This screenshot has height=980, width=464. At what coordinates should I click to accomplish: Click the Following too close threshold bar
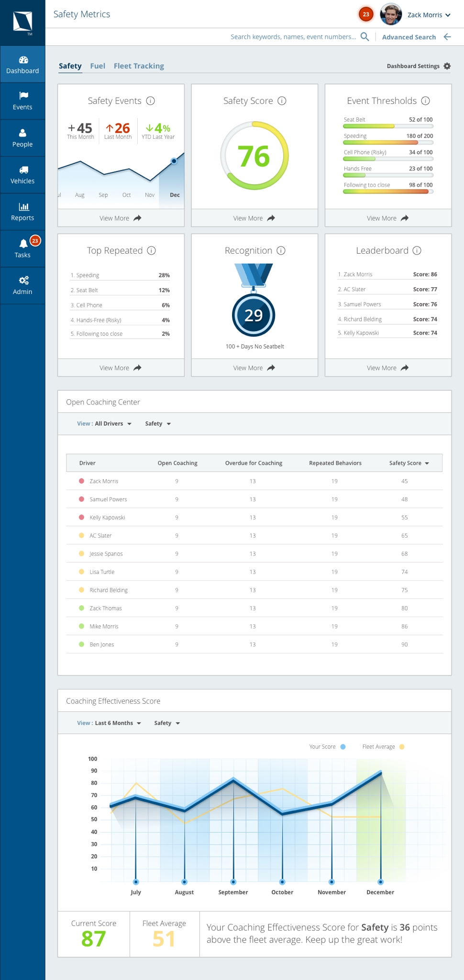pyautogui.click(x=388, y=191)
